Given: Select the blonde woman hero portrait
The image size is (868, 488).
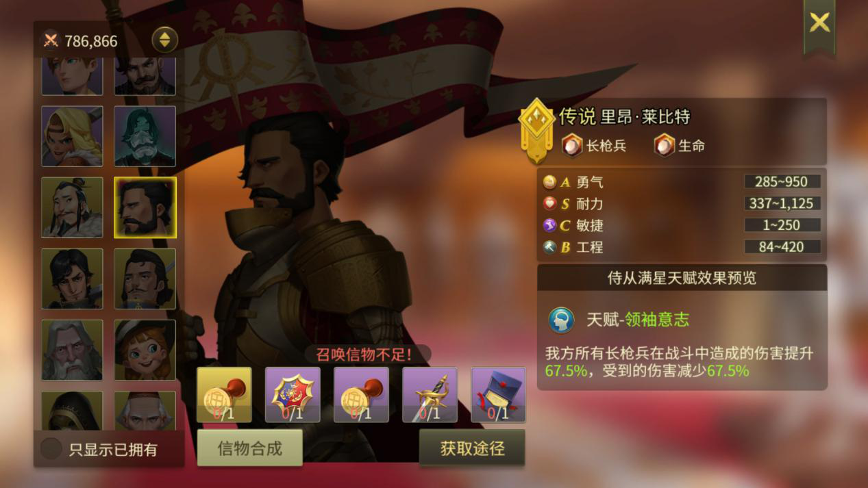Looking at the screenshot, I should click(72, 136).
